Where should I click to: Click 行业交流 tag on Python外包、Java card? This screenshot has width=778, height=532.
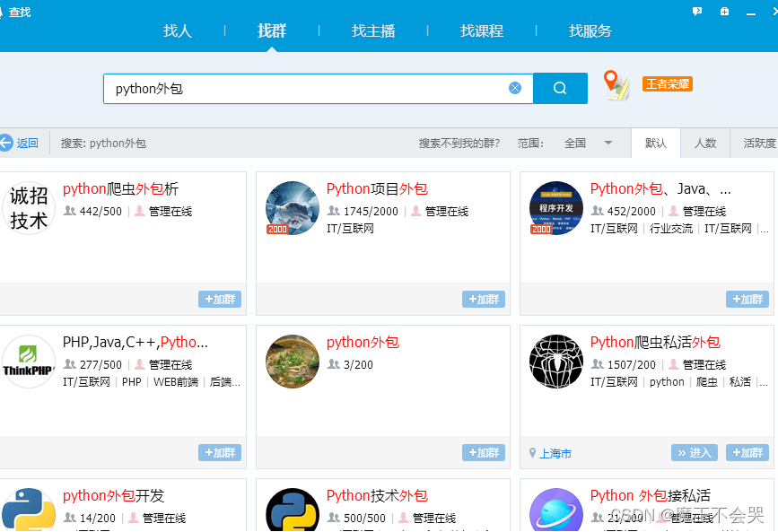(x=671, y=229)
